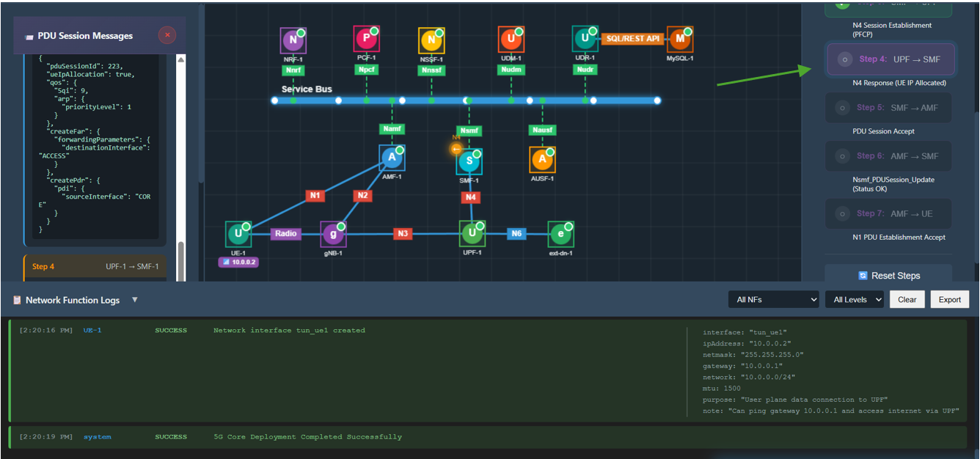The width and height of the screenshot is (980, 459).
Task: Close the PDU Session Messages panel
Action: pyautogui.click(x=167, y=34)
